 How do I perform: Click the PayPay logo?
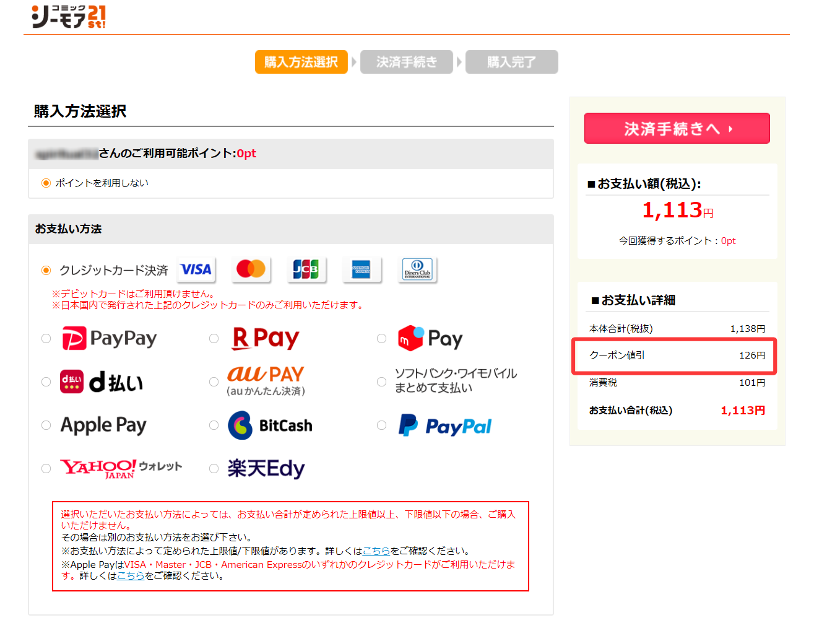(110, 338)
